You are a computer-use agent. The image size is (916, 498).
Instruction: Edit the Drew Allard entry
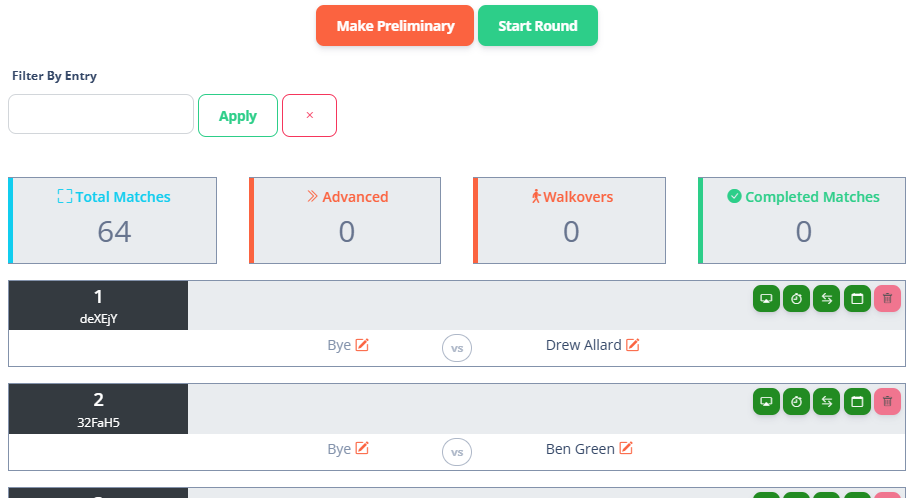coord(633,345)
